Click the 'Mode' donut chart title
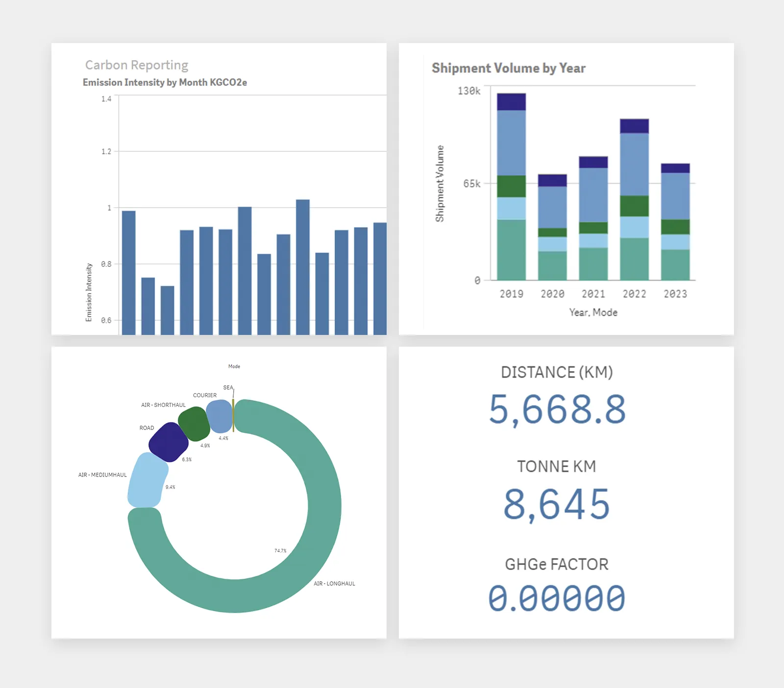Screen dimensions: 784x688 pos(234,366)
